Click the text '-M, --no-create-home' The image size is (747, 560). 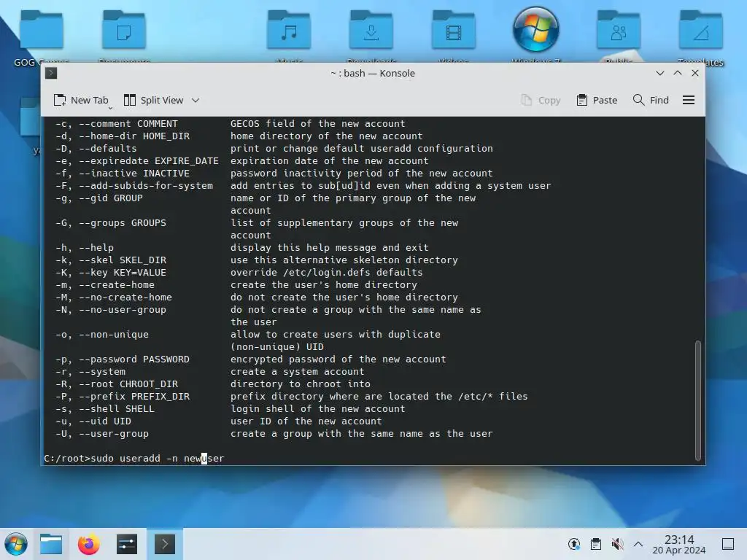(113, 297)
